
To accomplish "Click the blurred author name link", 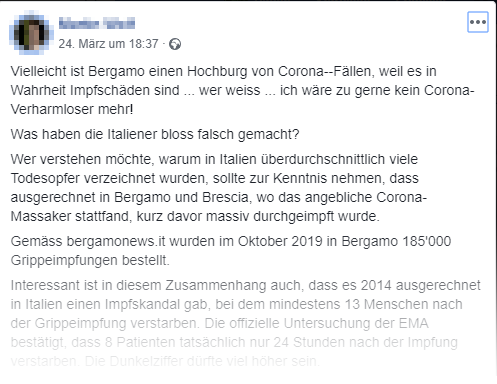I will (x=97, y=23).
